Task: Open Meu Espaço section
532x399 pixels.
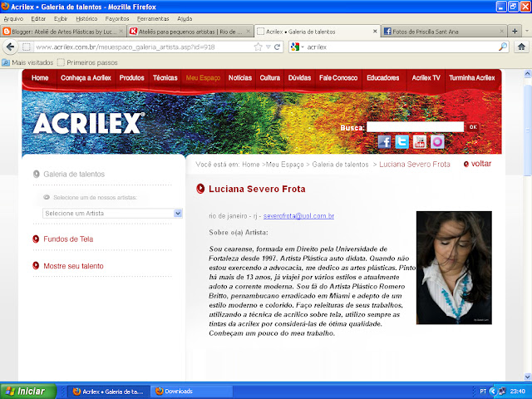Action: coord(203,77)
